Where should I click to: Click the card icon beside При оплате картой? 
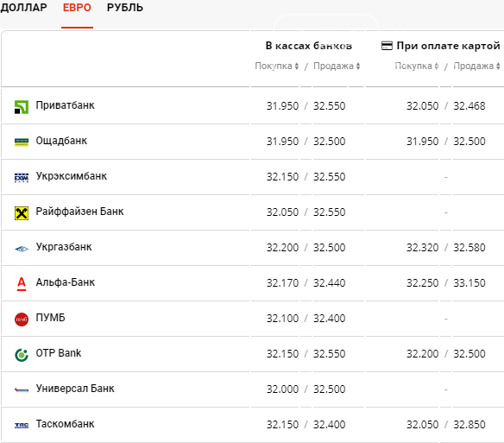(x=387, y=46)
